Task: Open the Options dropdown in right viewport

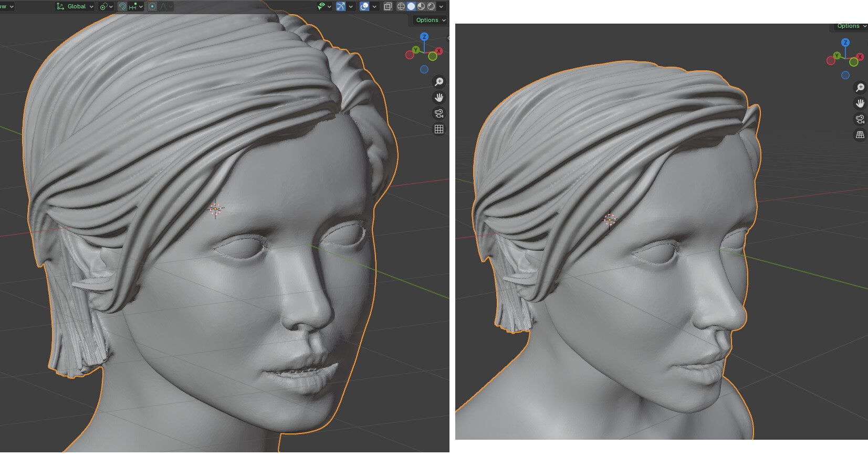Action: (x=851, y=26)
